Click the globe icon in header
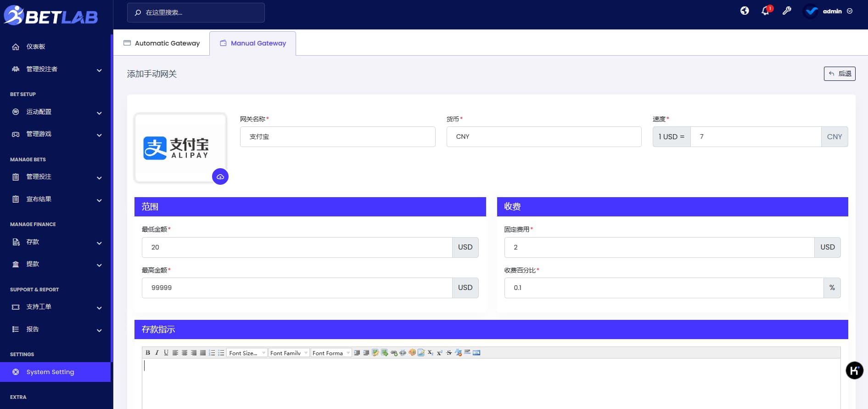Viewport: 868px width, 409px height. pyautogui.click(x=745, y=11)
